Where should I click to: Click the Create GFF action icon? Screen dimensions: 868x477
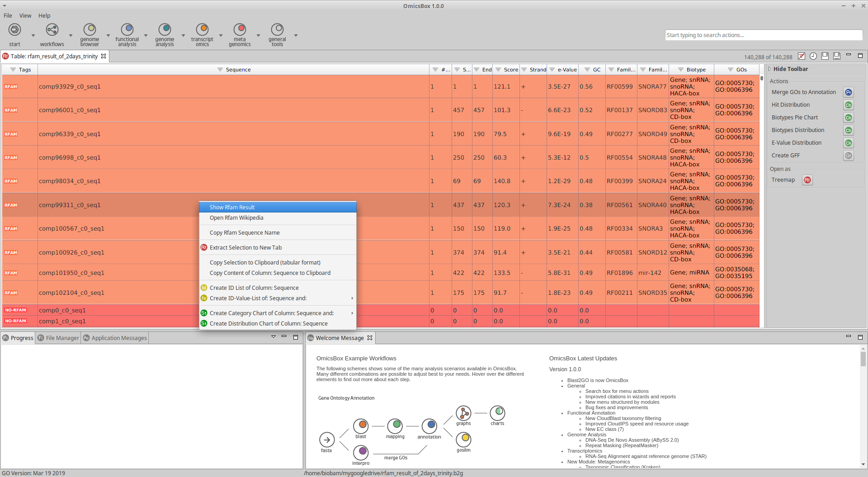tap(849, 156)
